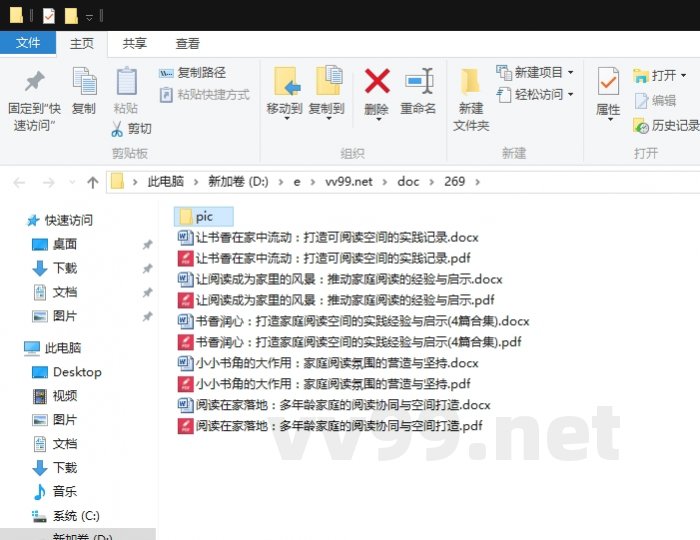Go up one folder level
The width and height of the screenshot is (700, 540).
92,182
